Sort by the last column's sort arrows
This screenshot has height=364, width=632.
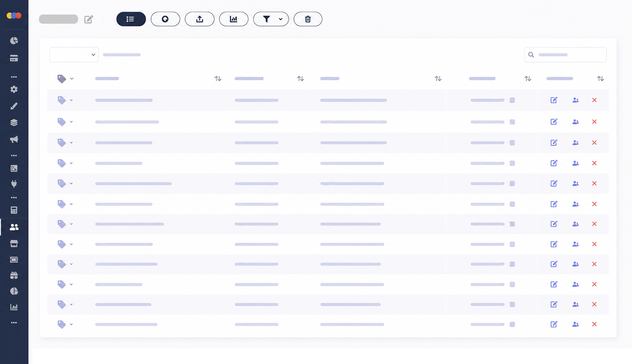(x=601, y=78)
